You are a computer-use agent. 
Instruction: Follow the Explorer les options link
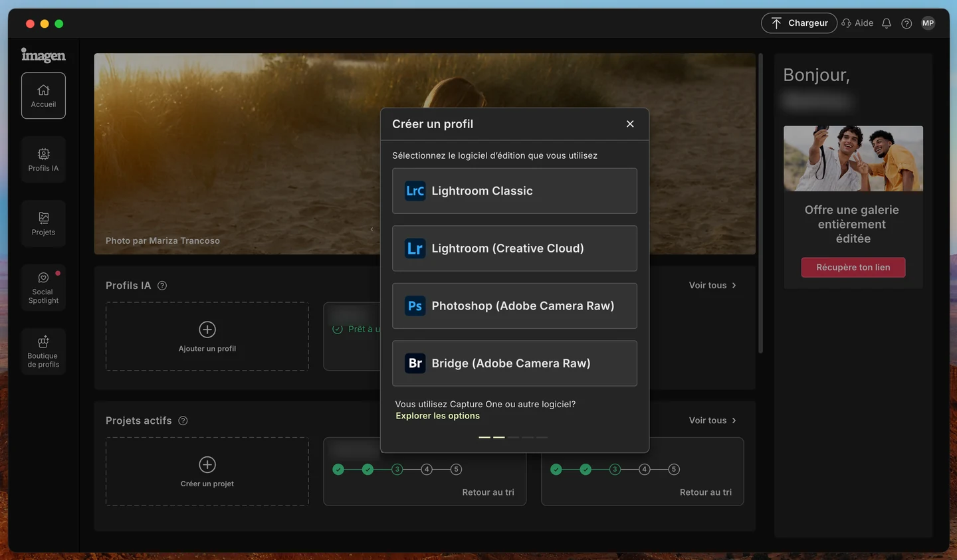437,416
